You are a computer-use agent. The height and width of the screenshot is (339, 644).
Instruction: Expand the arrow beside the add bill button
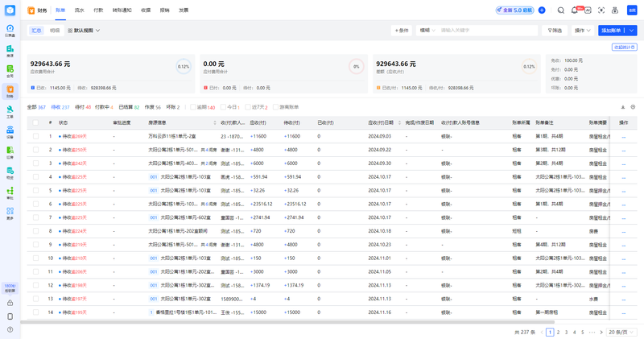tap(631, 31)
